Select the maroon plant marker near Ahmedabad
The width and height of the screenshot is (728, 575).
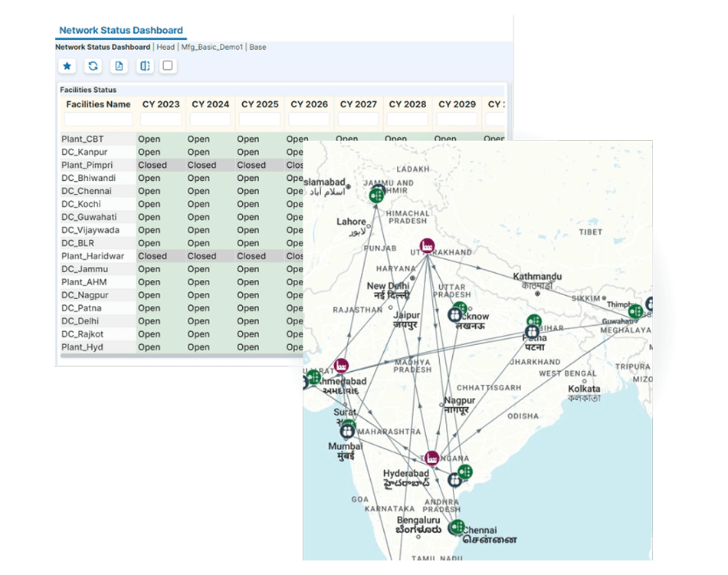coord(341,366)
